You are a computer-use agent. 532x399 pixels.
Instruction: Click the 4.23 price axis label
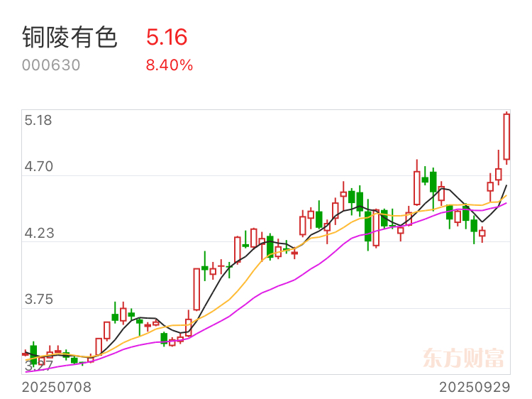click(x=39, y=233)
